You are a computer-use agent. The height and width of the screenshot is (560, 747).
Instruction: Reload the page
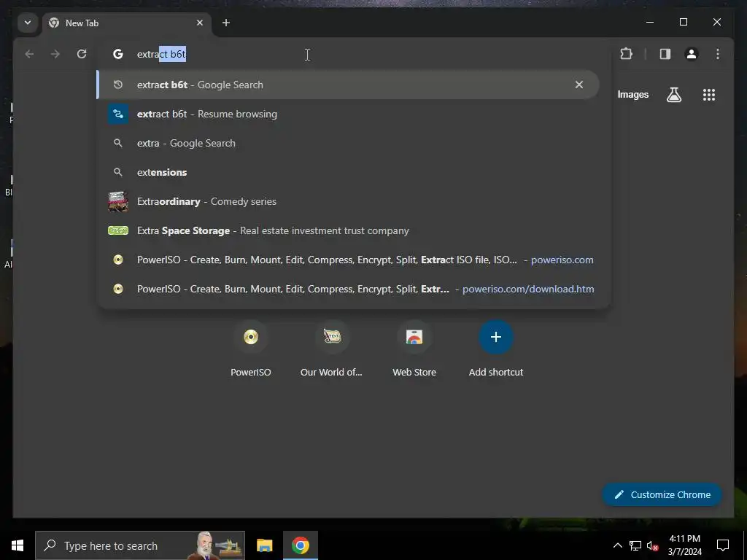tap(82, 54)
